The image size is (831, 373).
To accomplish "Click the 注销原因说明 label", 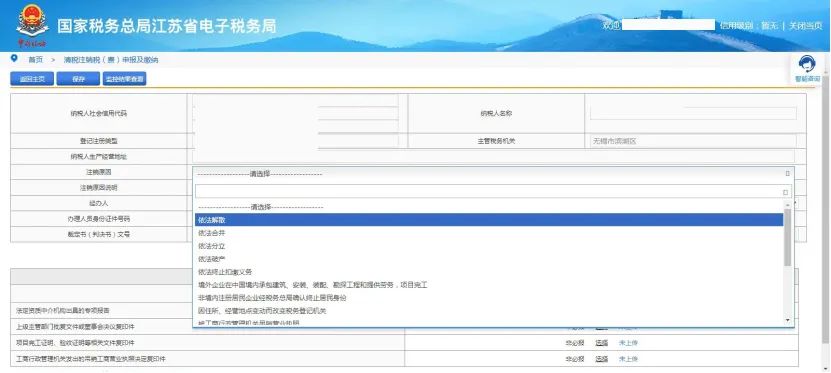I will coord(99,188).
